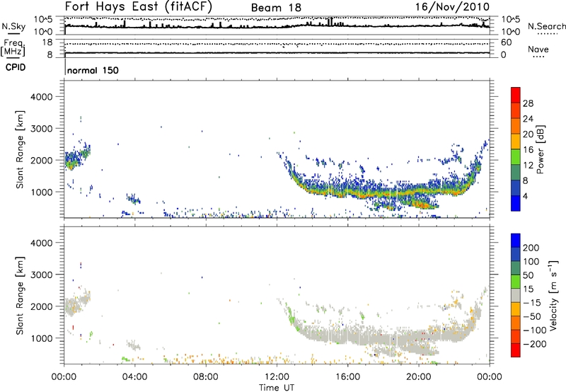The image size is (566, 392).
Task: Click the 'normal 150' CPID text
Action: pyautogui.click(x=93, y=70)
